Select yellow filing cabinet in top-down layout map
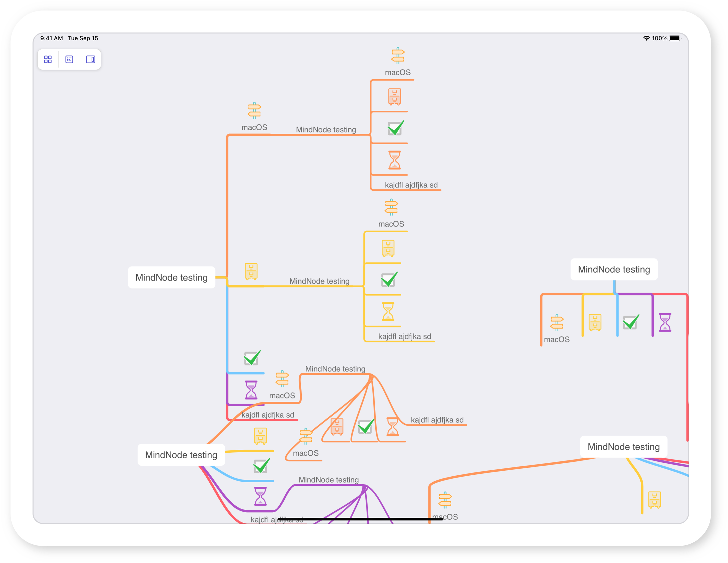 click(595, 322)
